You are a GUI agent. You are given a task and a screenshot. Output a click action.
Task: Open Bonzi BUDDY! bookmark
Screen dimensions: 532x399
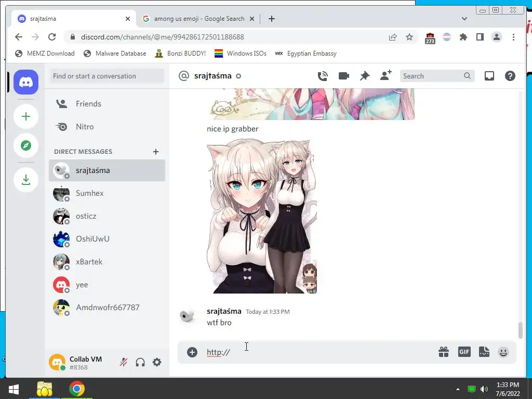(180, 54)
